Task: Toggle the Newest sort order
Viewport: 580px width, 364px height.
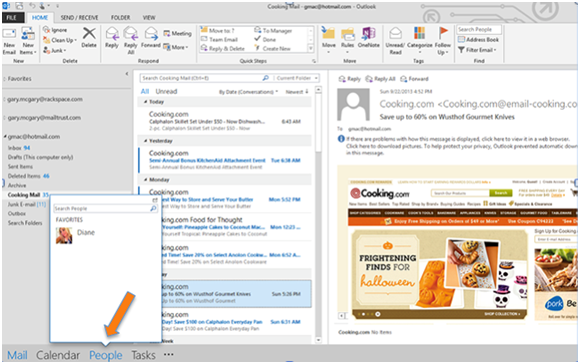Action: point(297,92)
